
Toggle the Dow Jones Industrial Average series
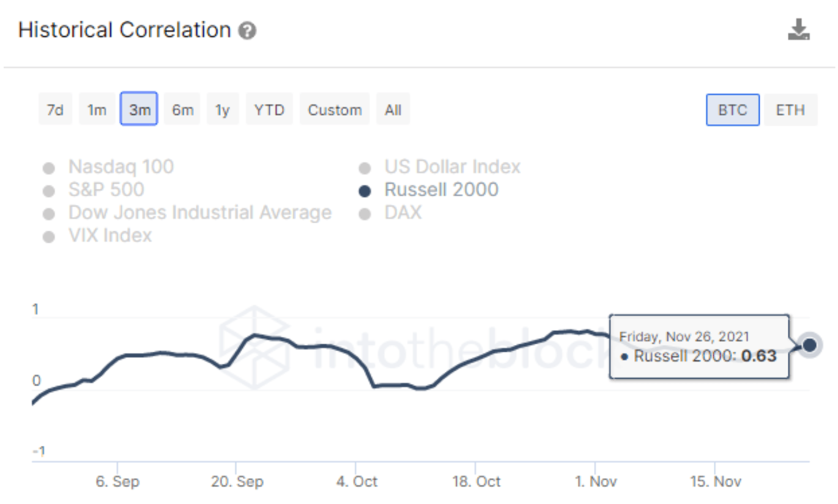(201, 212)
